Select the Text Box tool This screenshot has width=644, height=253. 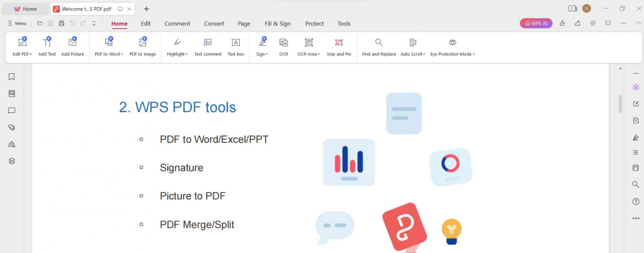click(x=236, y=46)
